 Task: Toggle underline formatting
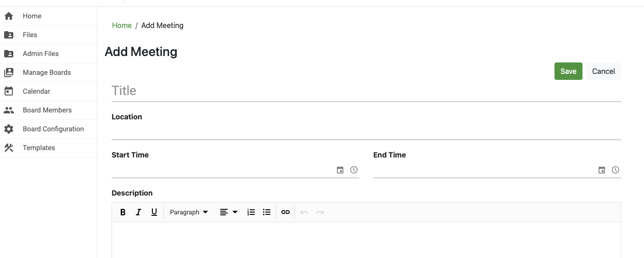(x=154, y=212)
